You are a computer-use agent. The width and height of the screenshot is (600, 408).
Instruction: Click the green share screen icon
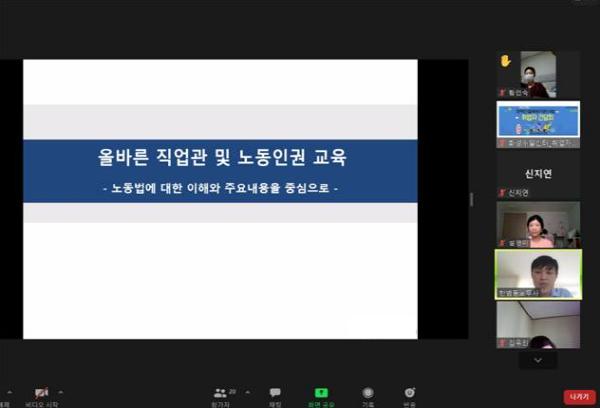(321, 393)
